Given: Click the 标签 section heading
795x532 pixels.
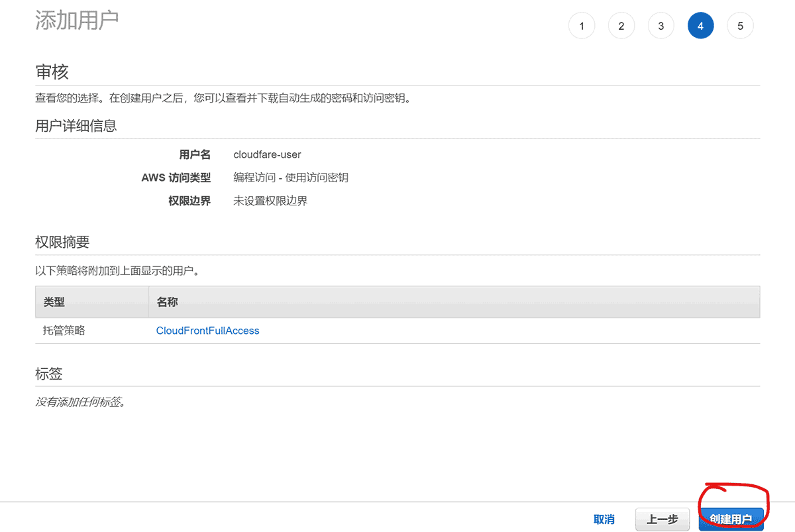Looking at the screenshot, I should click(x=49, y=373).
